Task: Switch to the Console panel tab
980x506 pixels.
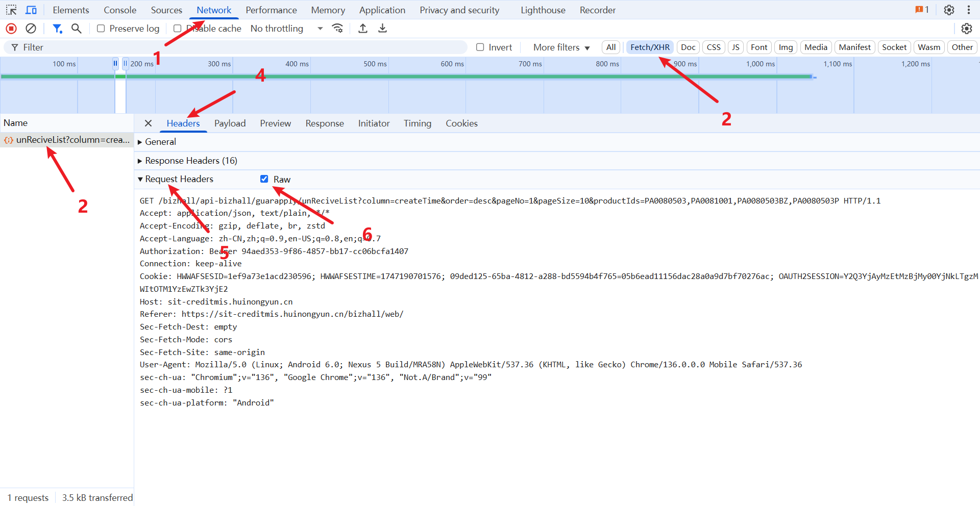Action: [120, 10]
